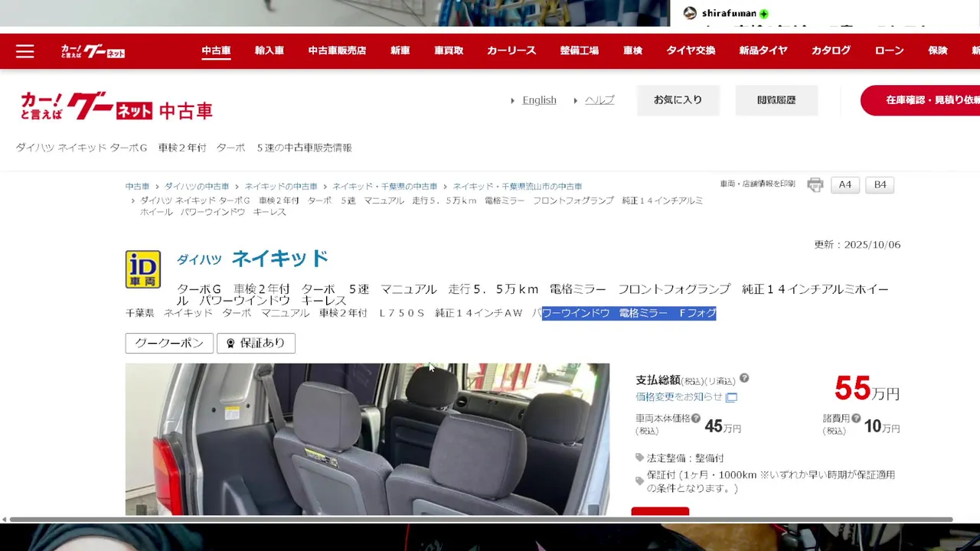Click the red 在庫確認・見積り依頼 button

(x=920, y=100)
